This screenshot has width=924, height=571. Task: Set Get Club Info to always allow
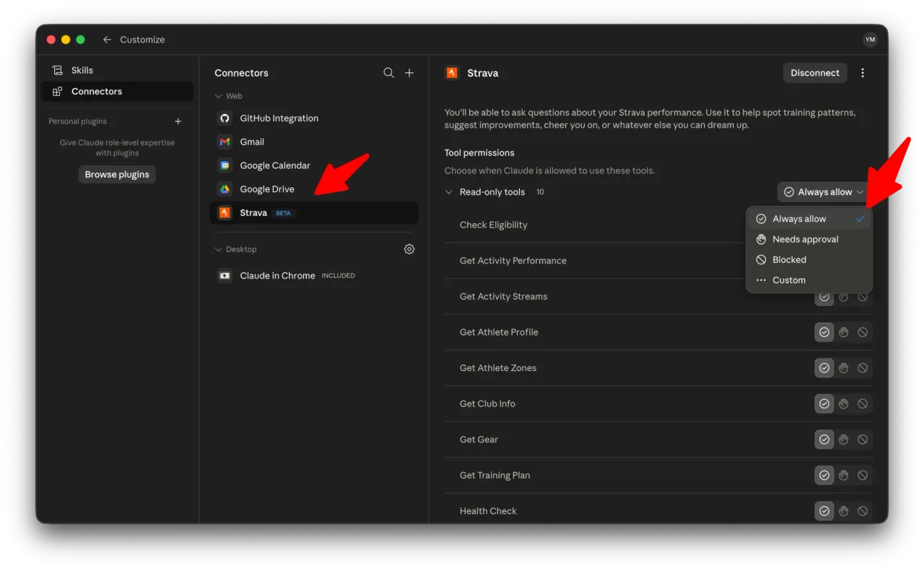point(824,404)
